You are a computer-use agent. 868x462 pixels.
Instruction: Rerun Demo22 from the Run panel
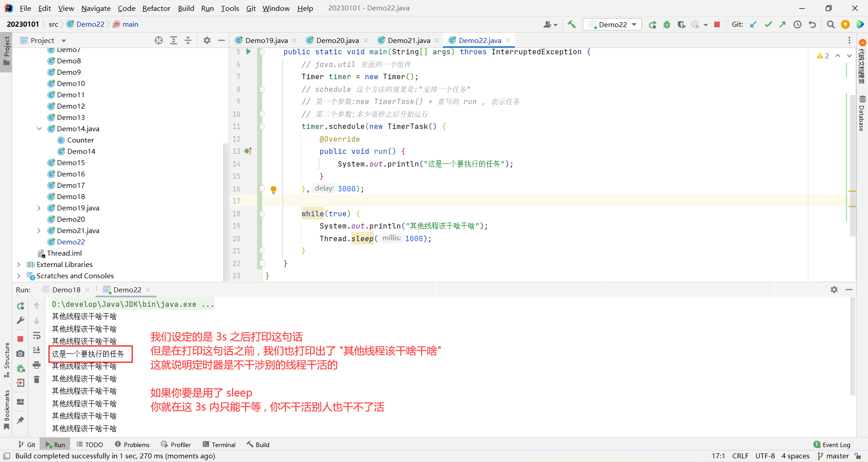[x=20, y=306]
